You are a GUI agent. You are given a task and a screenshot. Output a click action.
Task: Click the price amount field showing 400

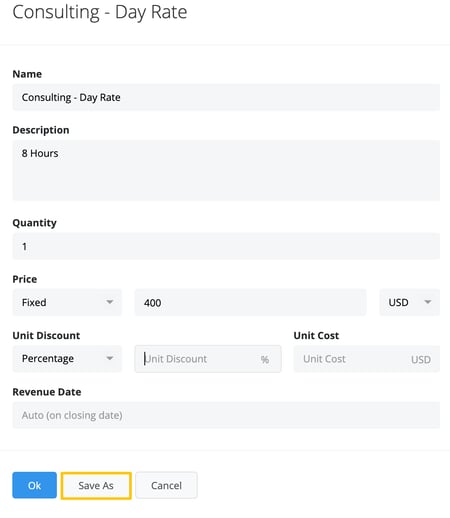click(250, 302)
